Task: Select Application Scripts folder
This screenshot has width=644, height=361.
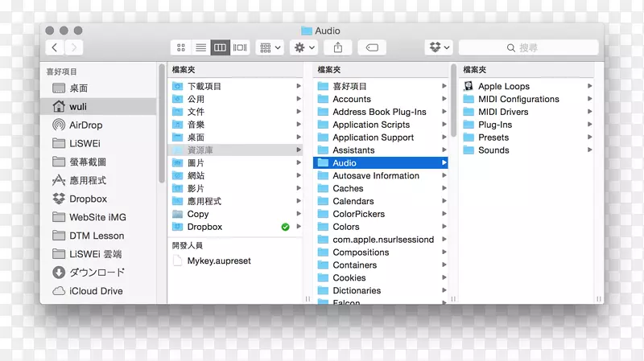Action: [380, 125]
